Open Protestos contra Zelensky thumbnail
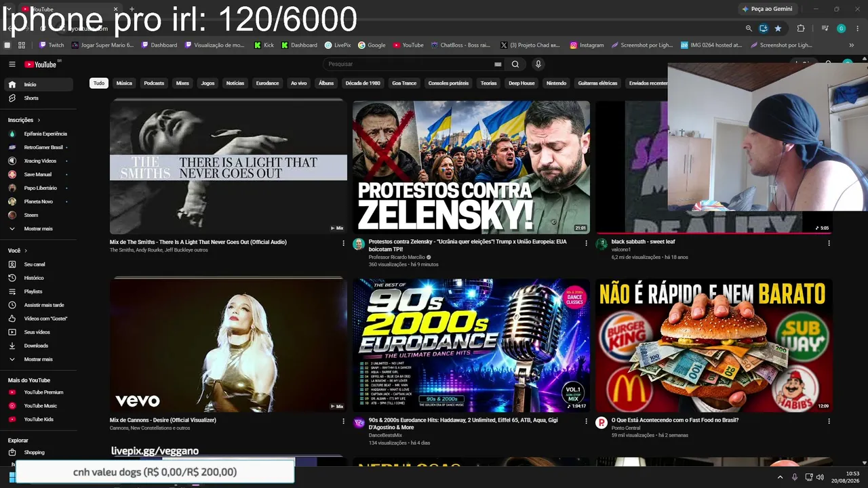The image size is (868, 488). point(471,167)
